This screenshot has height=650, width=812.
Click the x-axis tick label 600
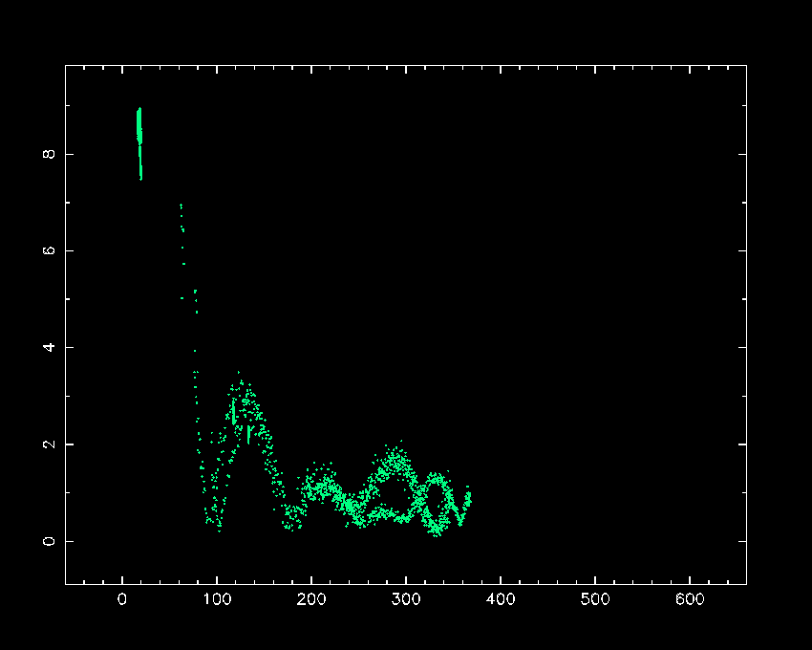click(690, 599)
